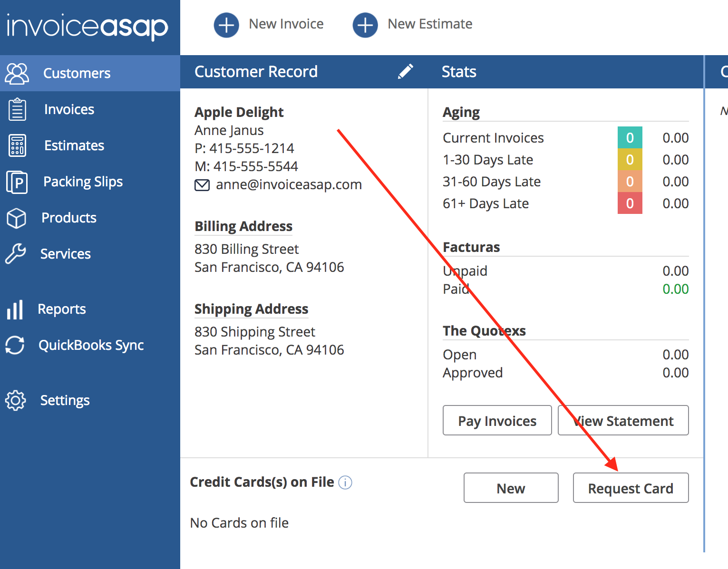The image size is (728, 569).
Task: Click No Cards on file text
Action: click(239, 523)
